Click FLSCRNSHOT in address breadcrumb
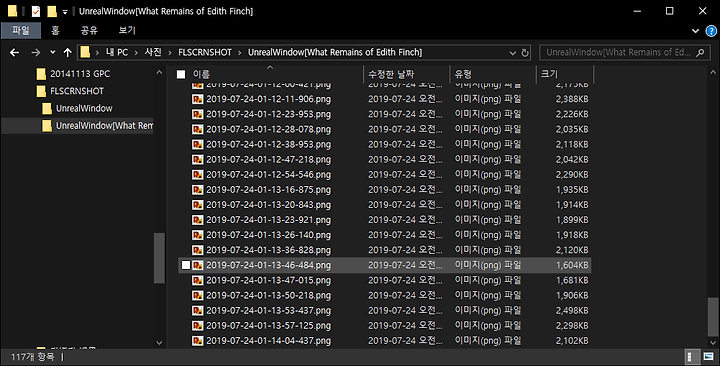Screen dimensions: 720x366 coord(205,52)
